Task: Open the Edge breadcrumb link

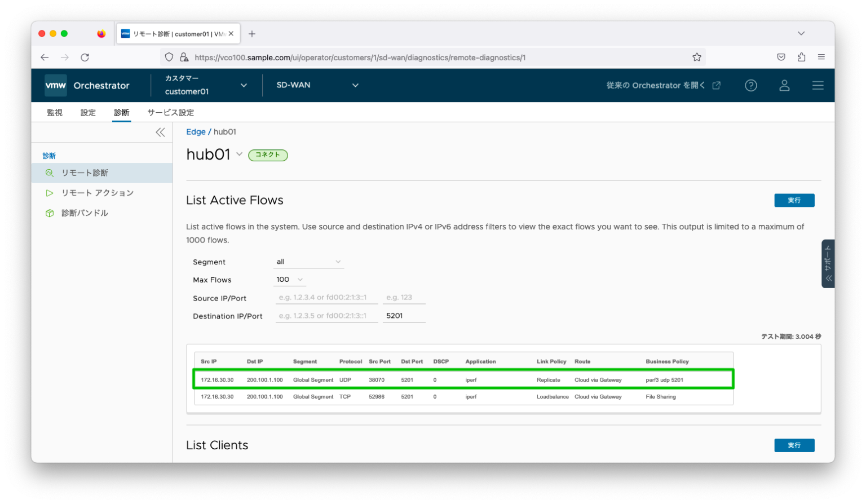Action: (196, 131)
